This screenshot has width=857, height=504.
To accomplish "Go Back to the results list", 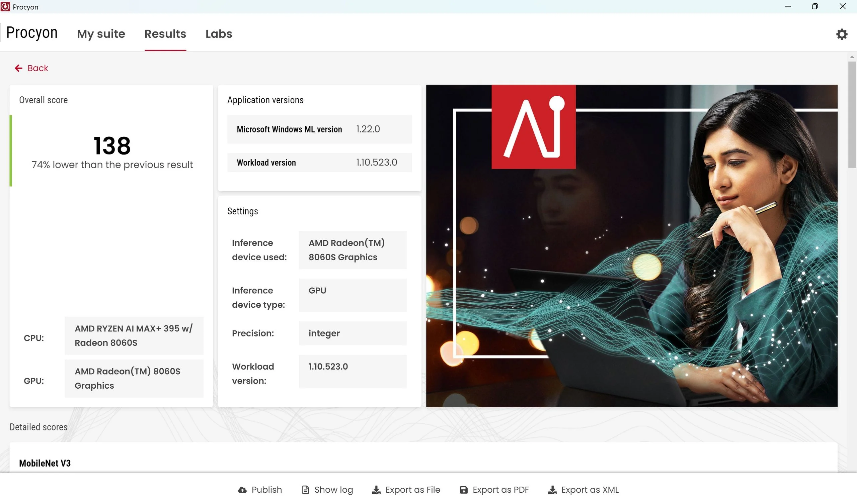I will click(x=38, y=68).
